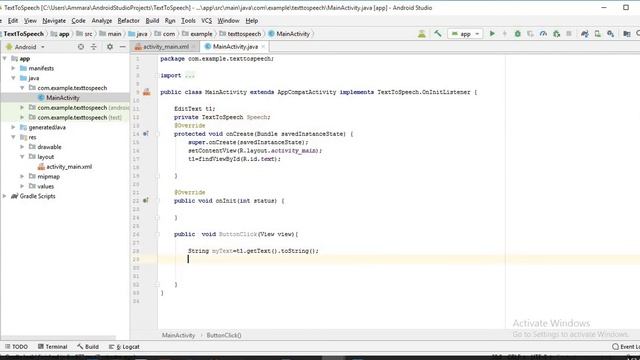This screenshot has height=360, width=640.
Task: Click the Debug app bug icon
Action: point(517,34)
